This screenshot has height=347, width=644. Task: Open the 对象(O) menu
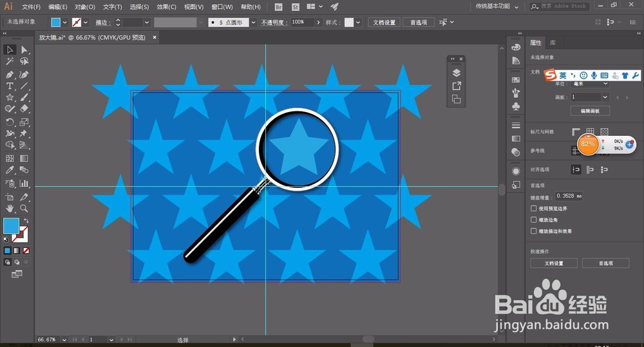85,7
